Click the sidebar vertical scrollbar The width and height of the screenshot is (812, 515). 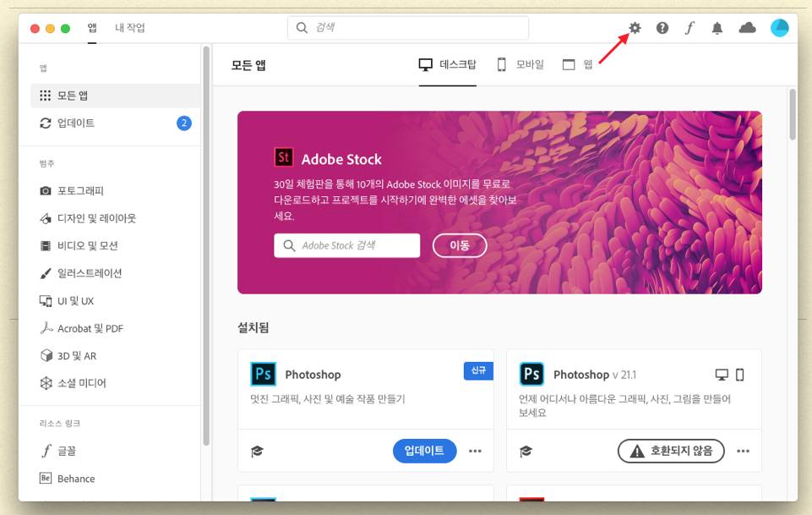[206, 246]
